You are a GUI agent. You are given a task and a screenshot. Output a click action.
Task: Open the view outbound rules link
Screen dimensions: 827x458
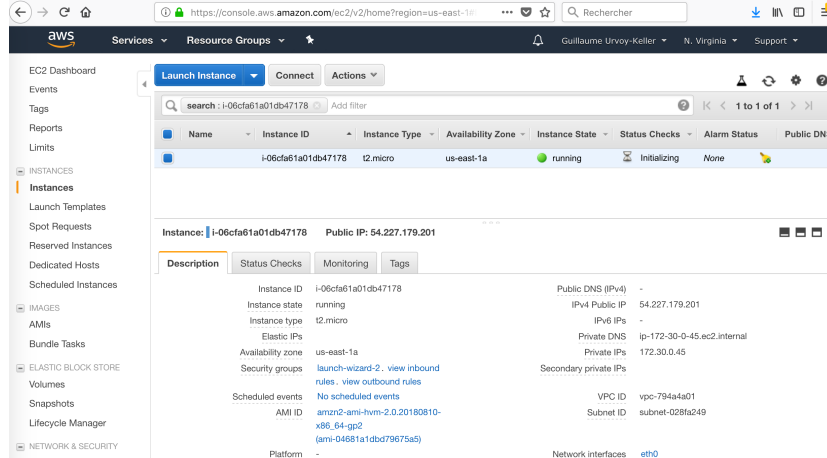[381, 381]
